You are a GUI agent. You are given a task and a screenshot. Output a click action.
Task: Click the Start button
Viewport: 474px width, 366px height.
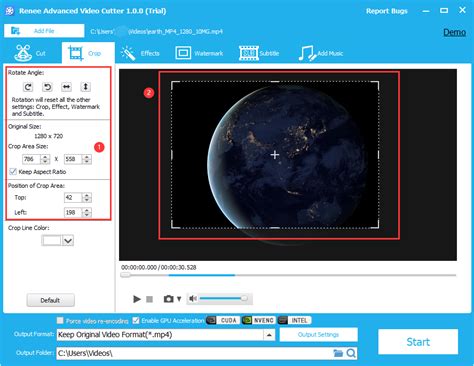coord(418,342)
